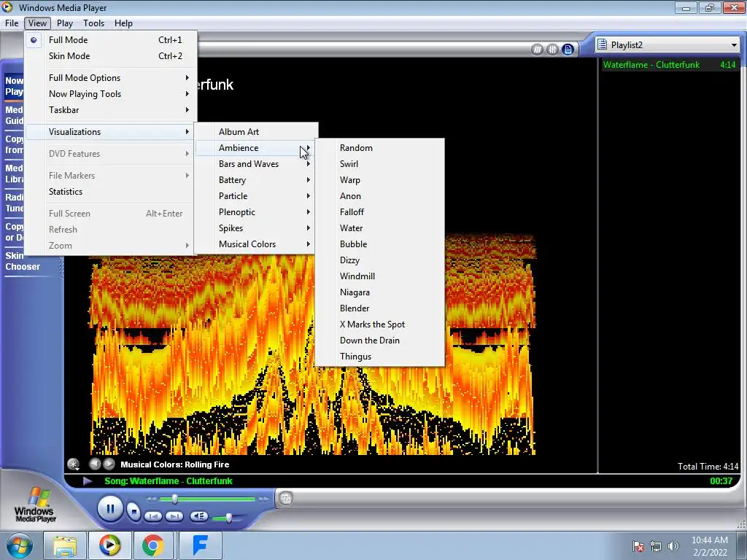Close the open View menu
The width and height of the screenshot is (747, 560).
tap(38, 23)
